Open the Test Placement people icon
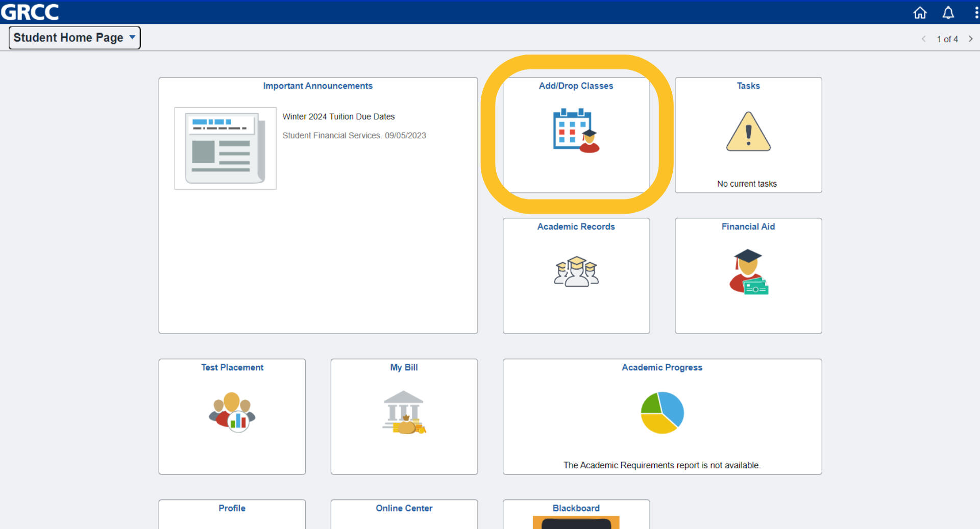980x529 pixels. (x=232, y=412)
